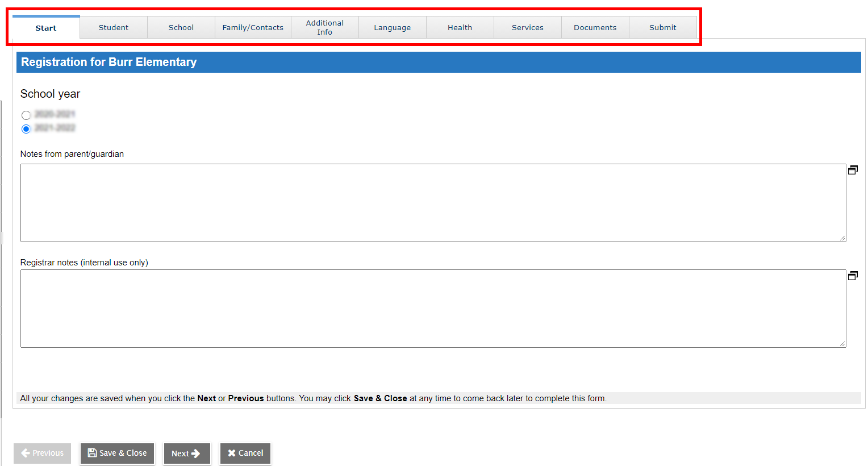Open the Health tab
The image size is (868, 466).
(460, 27)
